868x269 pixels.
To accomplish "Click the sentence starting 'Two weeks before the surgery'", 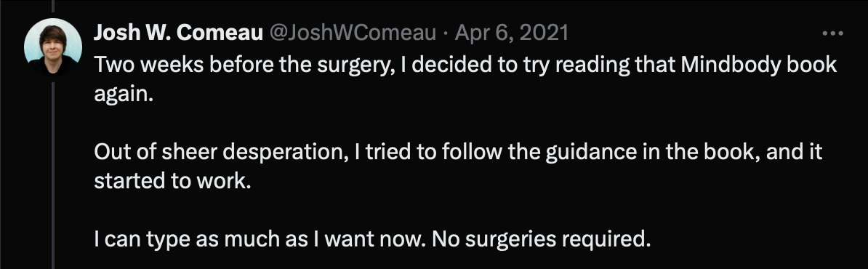I will point(465,80).
